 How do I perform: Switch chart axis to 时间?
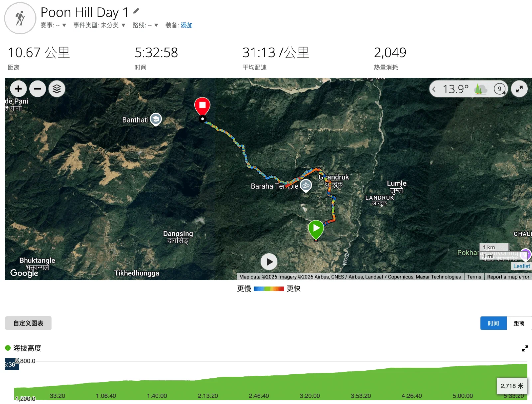click(493, 323)
